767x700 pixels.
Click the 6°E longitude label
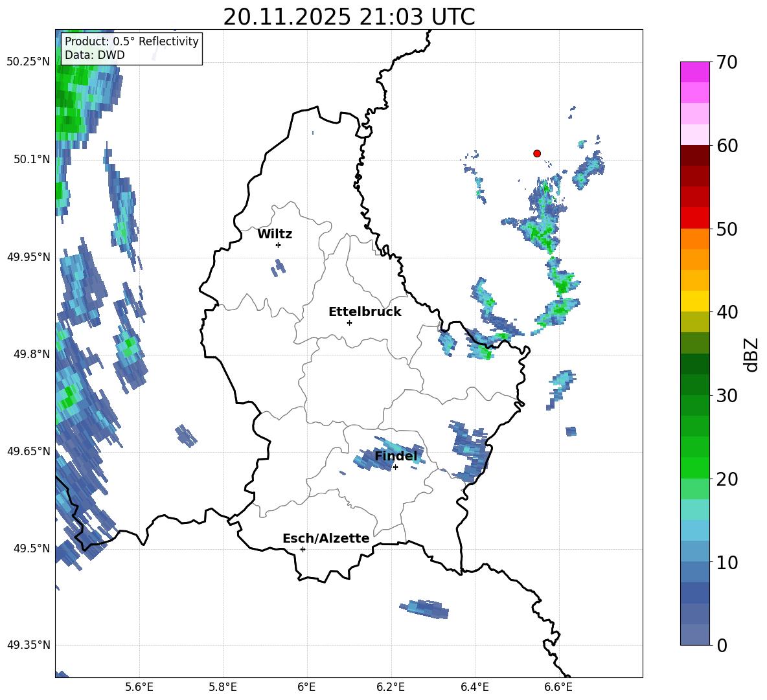pyautogui.click(x=306, y=687)
